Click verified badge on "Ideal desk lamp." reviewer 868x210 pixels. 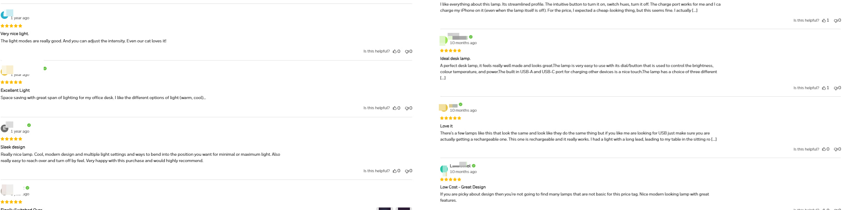471,37
